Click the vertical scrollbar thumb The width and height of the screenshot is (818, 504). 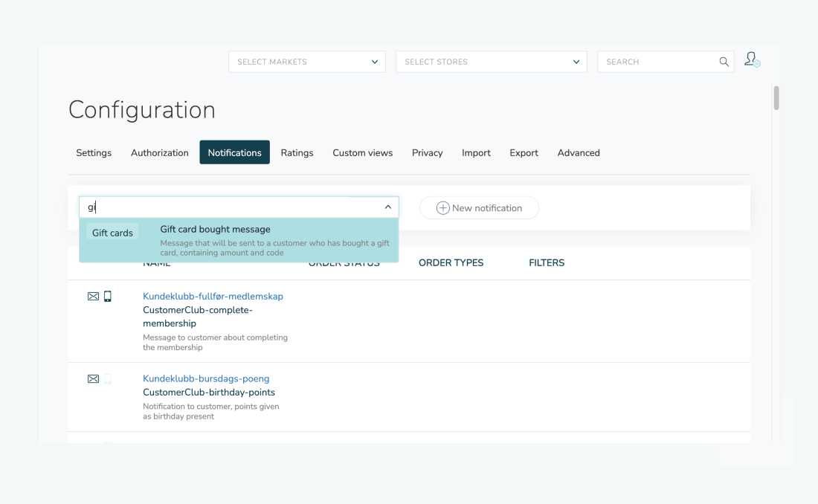[x=776, y=98]
